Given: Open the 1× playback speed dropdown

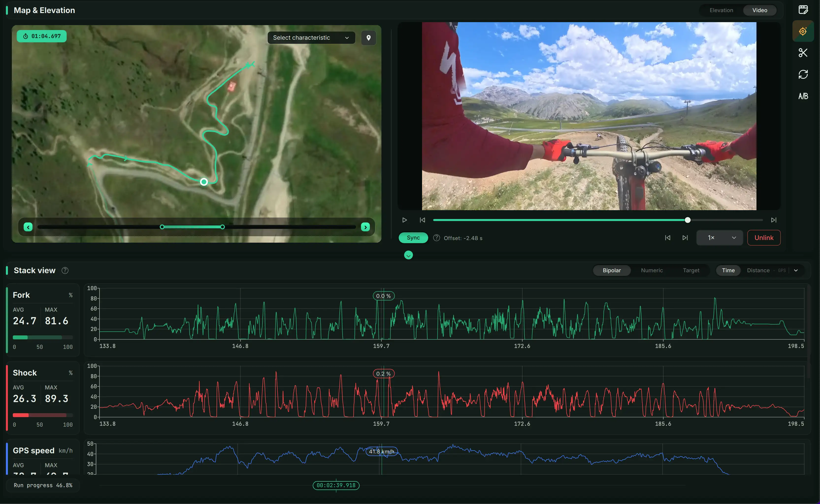Looking at the screenshot, I should (719, 238).
